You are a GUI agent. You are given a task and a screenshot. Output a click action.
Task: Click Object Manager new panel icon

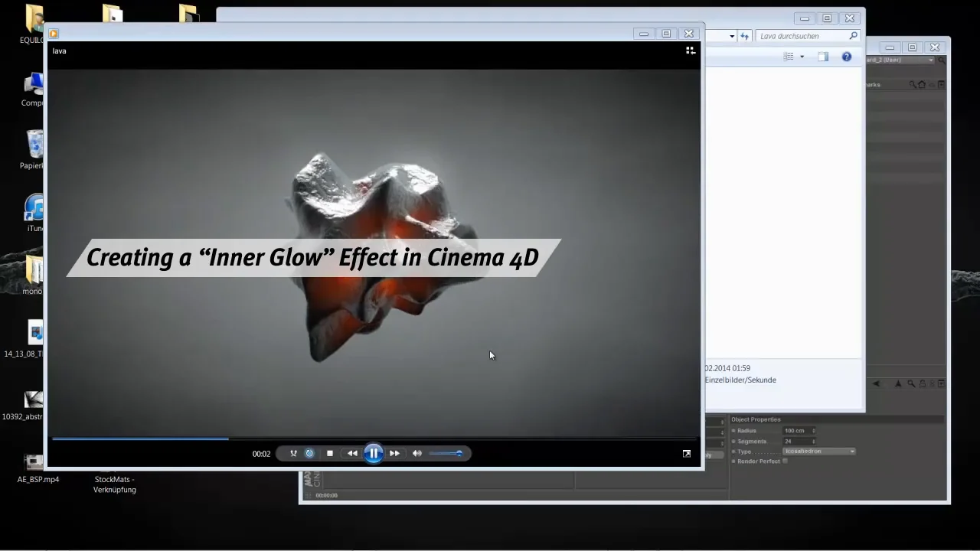pyautogui.click(x=941, y=85)
